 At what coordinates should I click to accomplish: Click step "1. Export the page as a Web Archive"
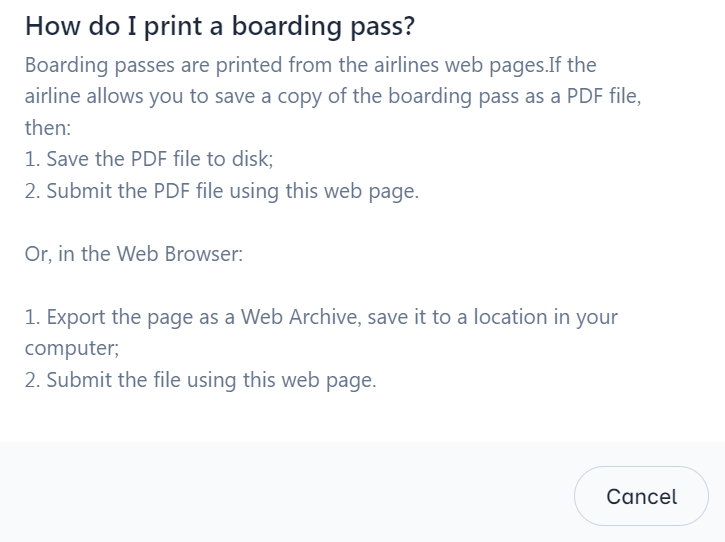pos(321,317)
